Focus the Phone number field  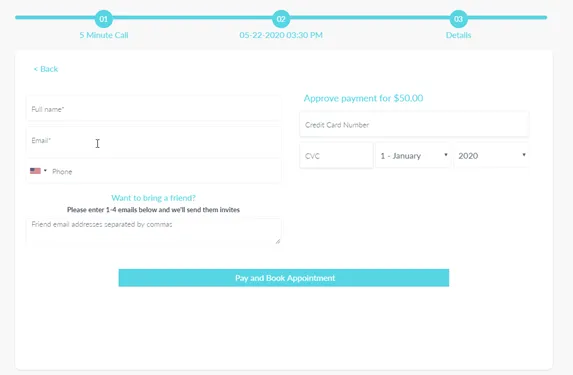[166, 171]
